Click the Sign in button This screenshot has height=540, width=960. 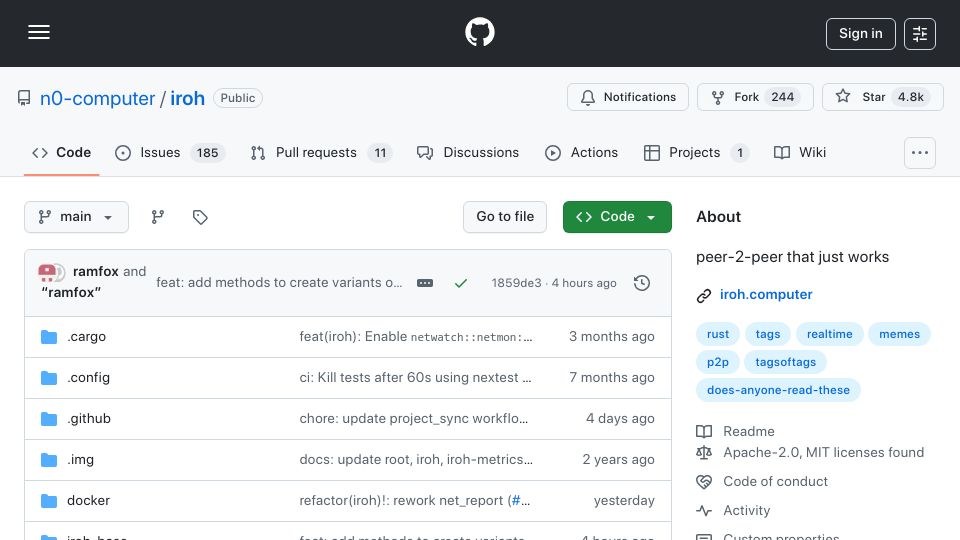(860, 34)
